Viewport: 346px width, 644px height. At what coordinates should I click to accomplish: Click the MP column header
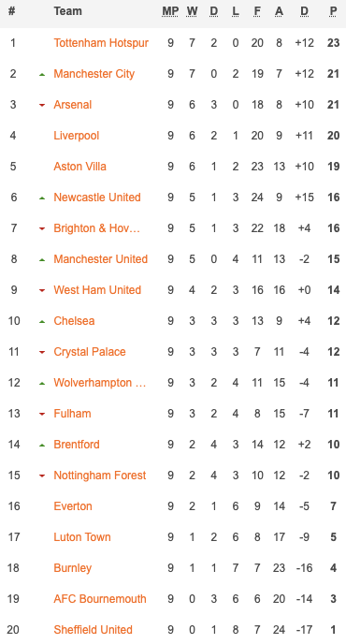[170, 11]
